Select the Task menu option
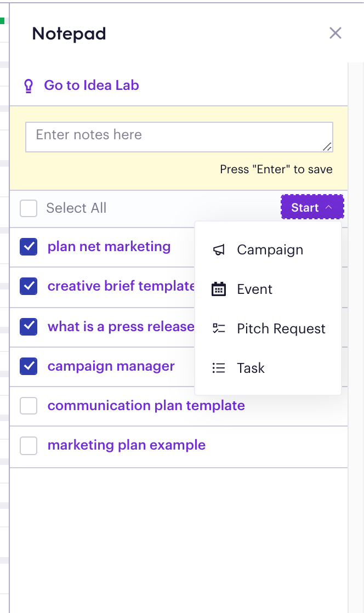 click(268, 368)
